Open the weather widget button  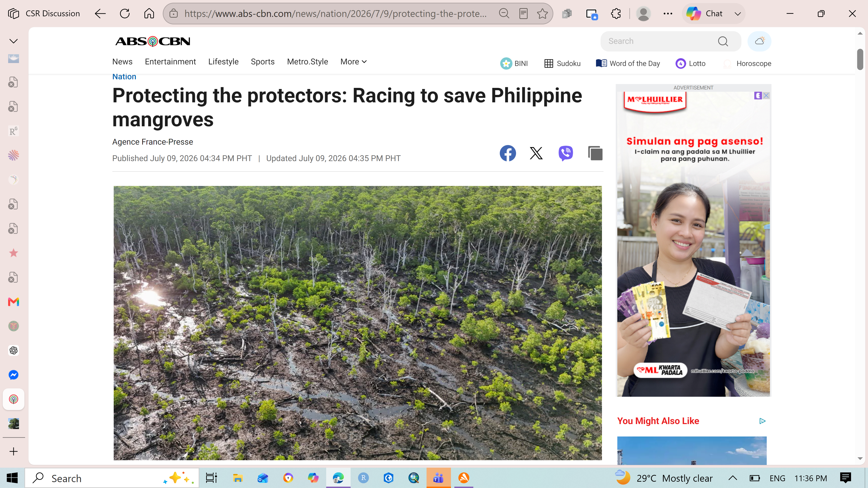tap(759, 41)
